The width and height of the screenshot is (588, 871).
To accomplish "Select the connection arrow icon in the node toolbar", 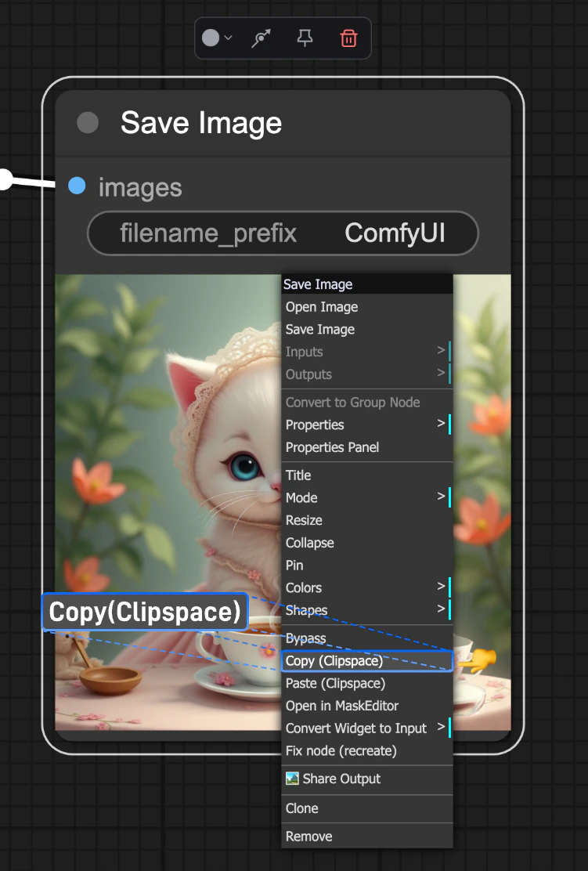I will point(261,37).
